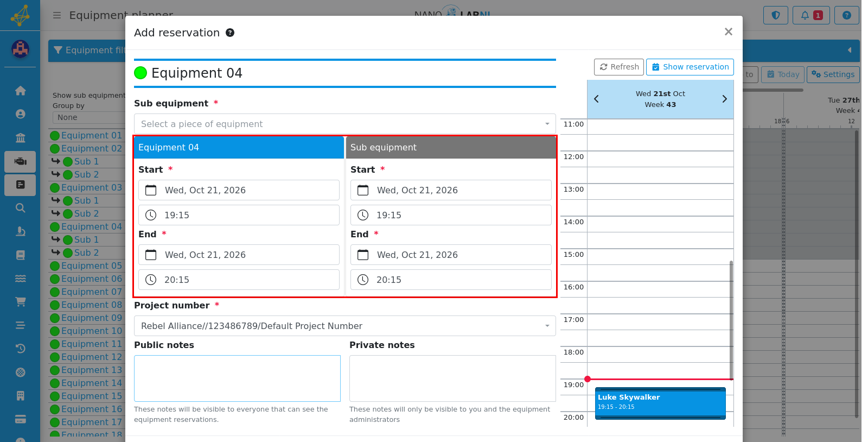Open the office building sidebar icon

click(20, 396)
